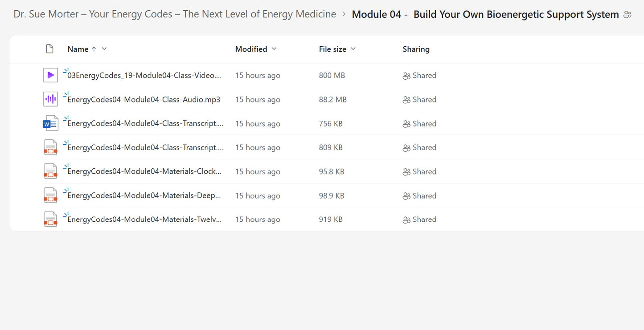Click the video file icon for Module04 Class Video

(50, 75)
